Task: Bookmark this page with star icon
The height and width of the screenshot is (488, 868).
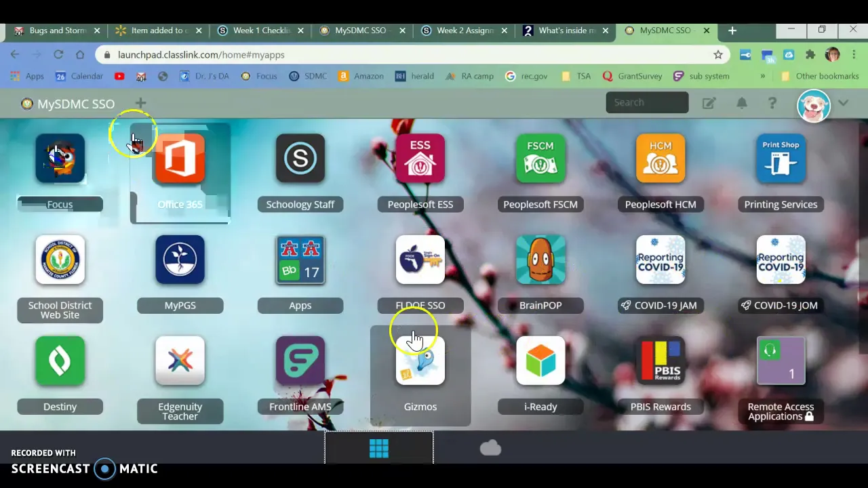Action: point(717,55)
